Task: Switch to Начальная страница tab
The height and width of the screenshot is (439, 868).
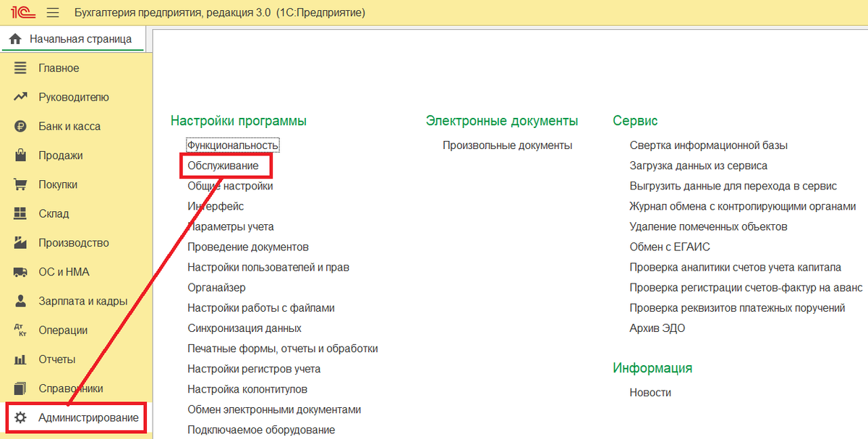Action: coord(73,39)
